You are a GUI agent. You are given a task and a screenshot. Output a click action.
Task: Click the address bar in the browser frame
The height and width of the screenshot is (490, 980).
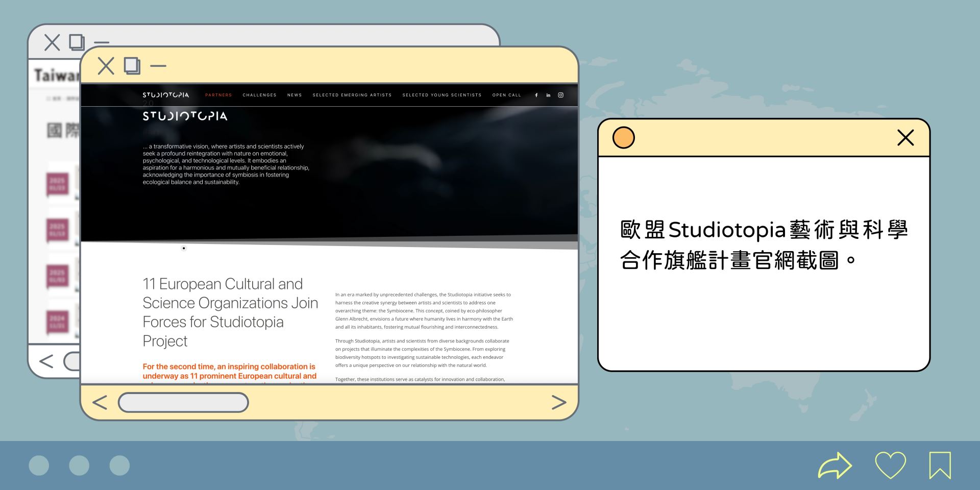[x=183, y=403]
